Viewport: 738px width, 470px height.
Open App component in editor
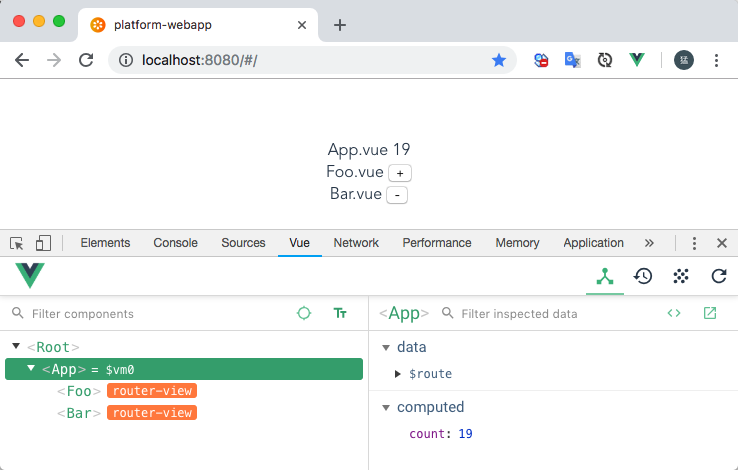point(710,313)
